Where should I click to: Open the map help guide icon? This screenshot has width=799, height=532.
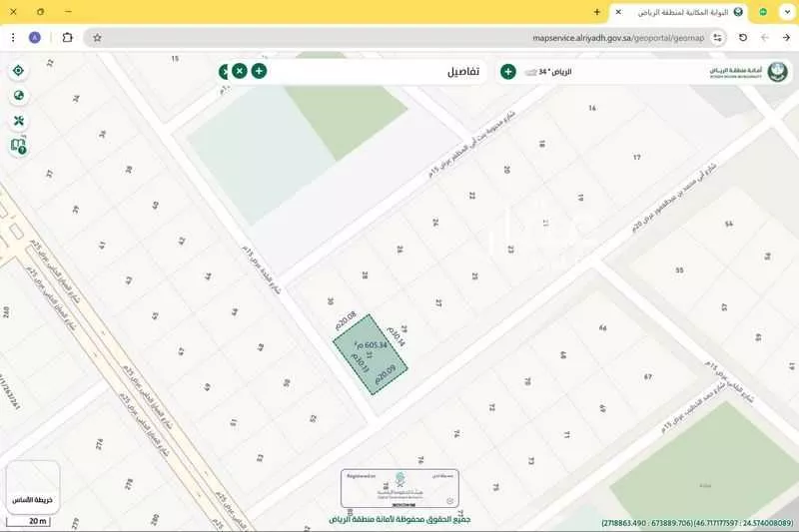tap(18, 146)
